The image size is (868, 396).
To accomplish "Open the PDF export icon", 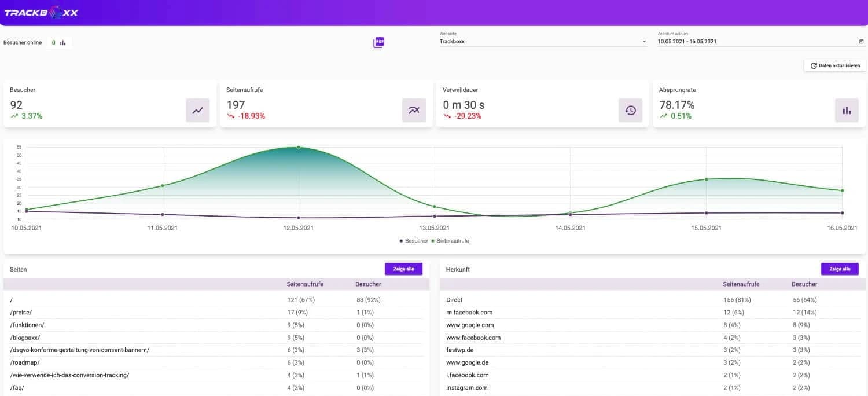I will (380, 42).
